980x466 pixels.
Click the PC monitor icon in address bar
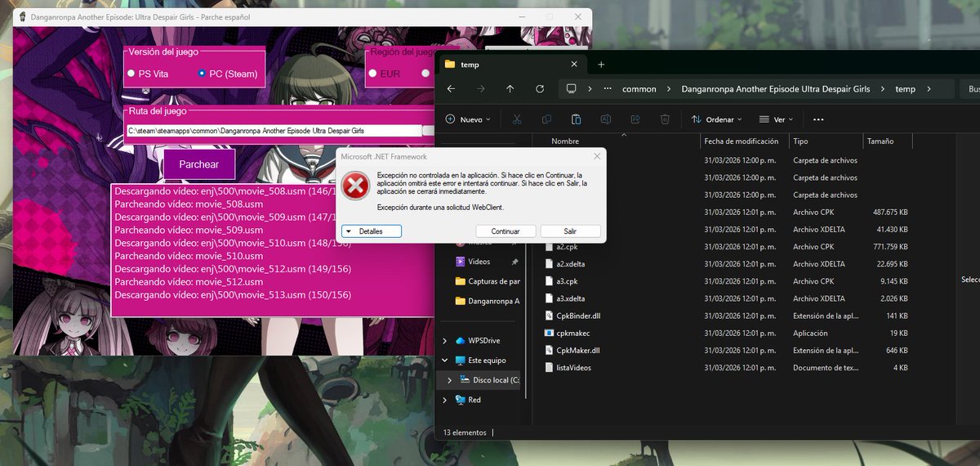(572, 88)
